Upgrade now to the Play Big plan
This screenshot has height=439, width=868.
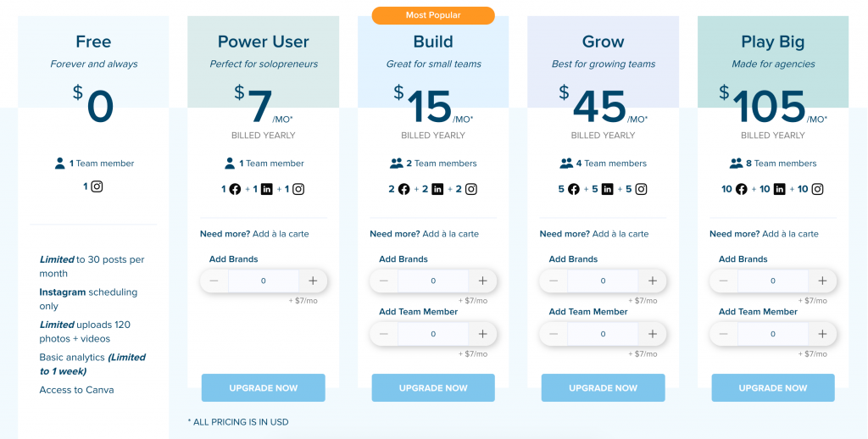pos(773,388)
